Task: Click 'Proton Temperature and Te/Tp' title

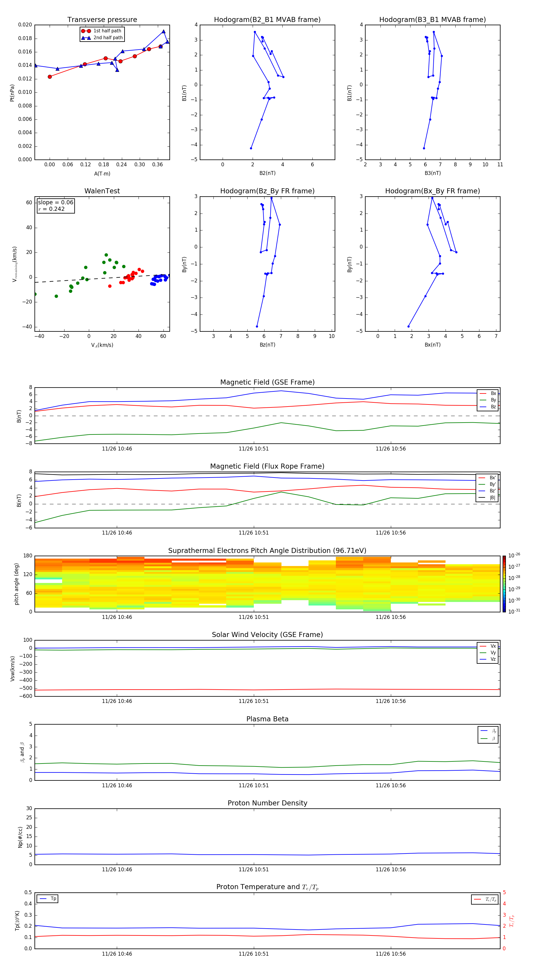Action: [267, 887]
